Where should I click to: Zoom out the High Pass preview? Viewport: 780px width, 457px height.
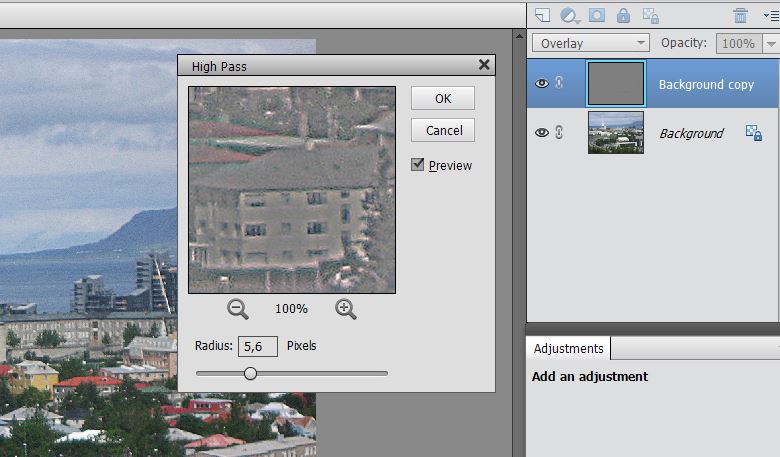point(238,309)
